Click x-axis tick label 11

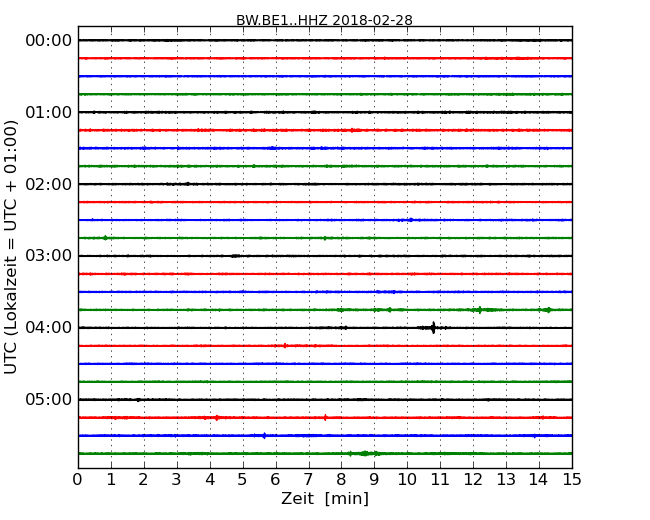(440, 480)
